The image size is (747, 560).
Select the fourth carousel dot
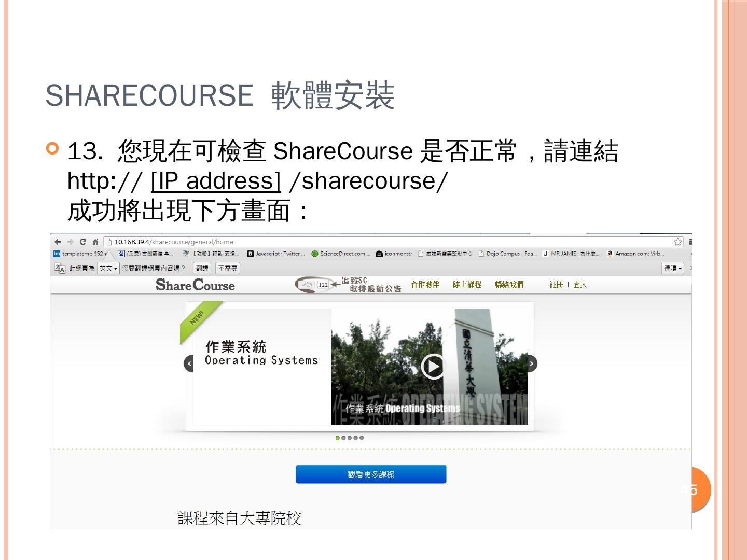(355, 438)
